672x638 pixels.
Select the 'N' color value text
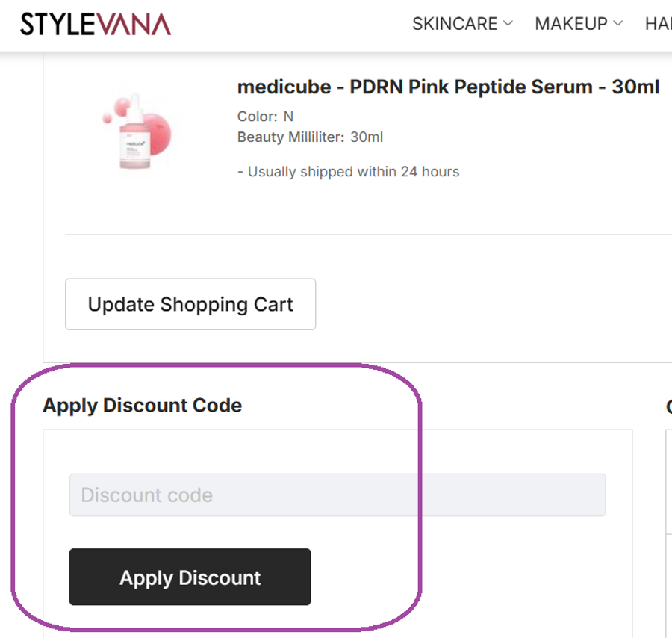(x=288, y=117)
